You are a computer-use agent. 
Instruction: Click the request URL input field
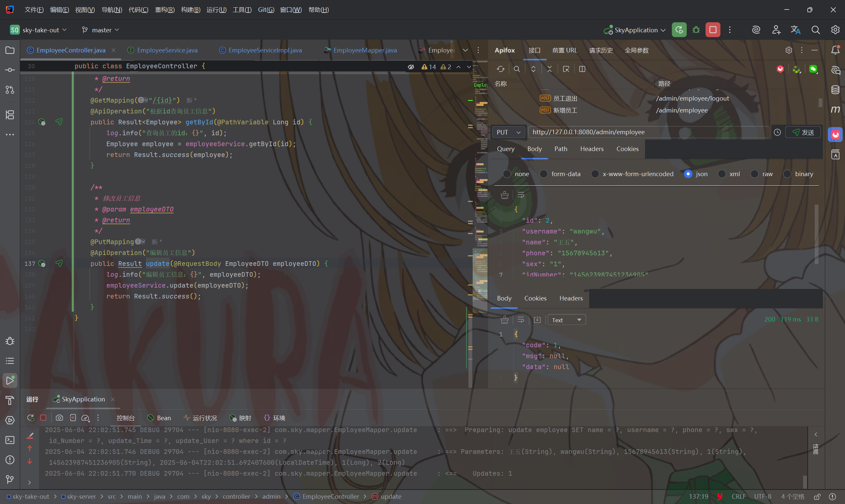tap(646, 132)
